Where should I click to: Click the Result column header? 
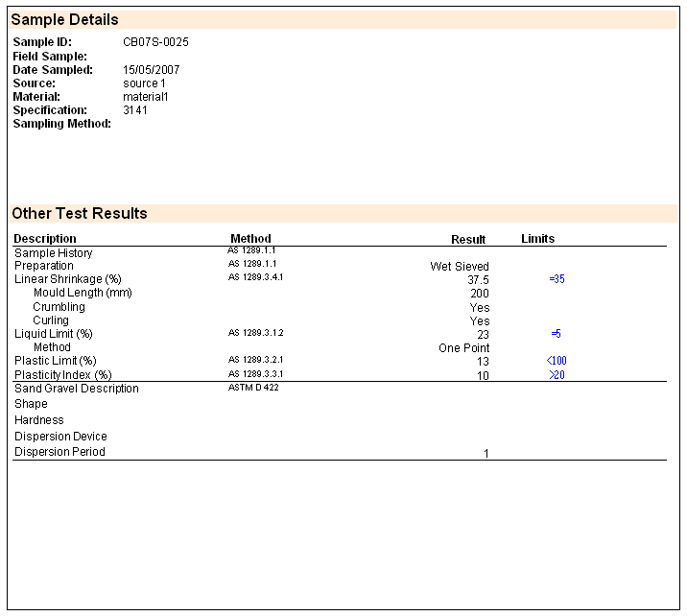tap(468, 240)
